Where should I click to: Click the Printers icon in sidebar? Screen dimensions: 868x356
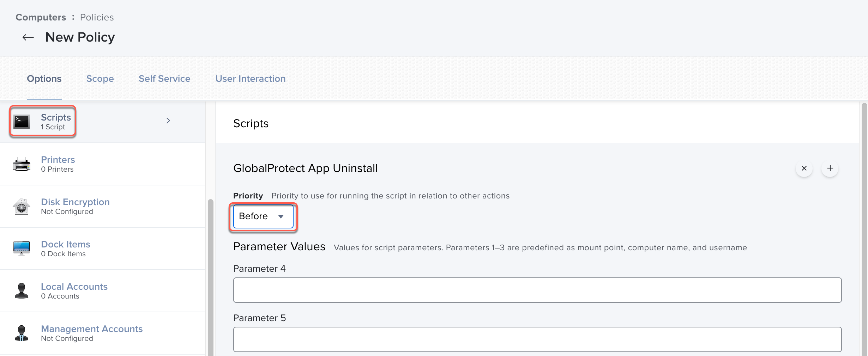[x=22, y=164]
